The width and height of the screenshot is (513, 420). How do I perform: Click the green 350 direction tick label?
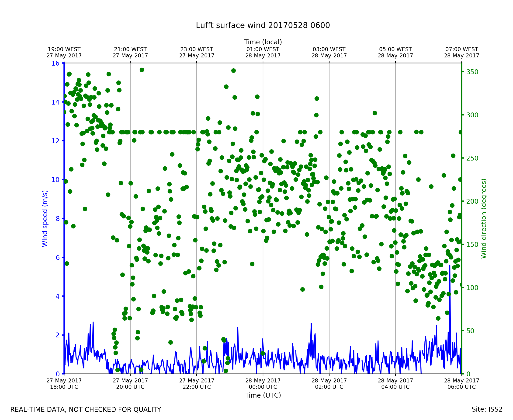pos(472,72)
